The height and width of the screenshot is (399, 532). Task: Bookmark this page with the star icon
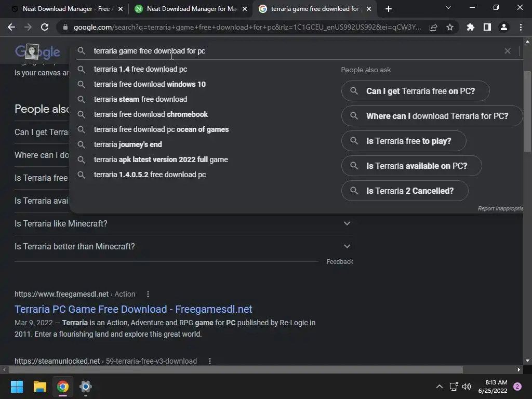(450, 27)
